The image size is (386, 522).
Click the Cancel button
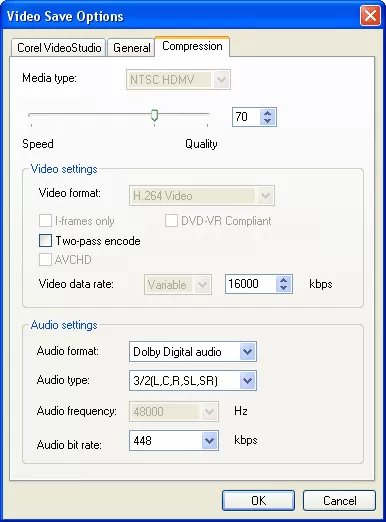pyautogui.click(x=339, y=500)
